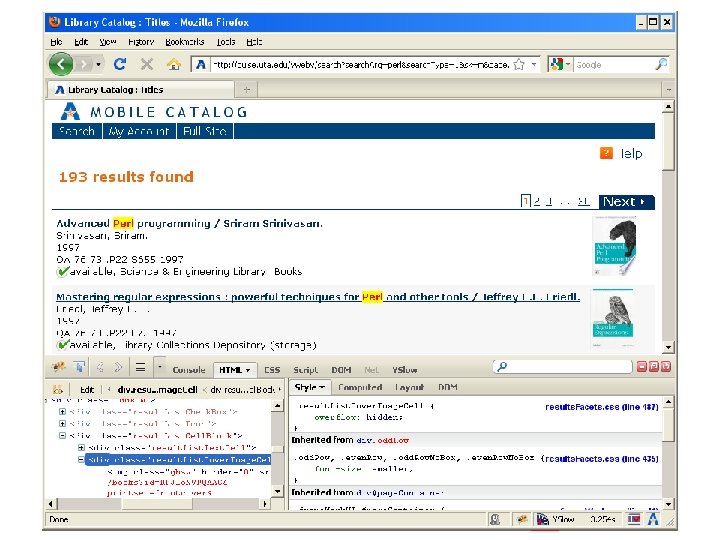Click the grey Forward arrow in navigation bar
This screenshot has width=720, height=540.
point(84,64)
